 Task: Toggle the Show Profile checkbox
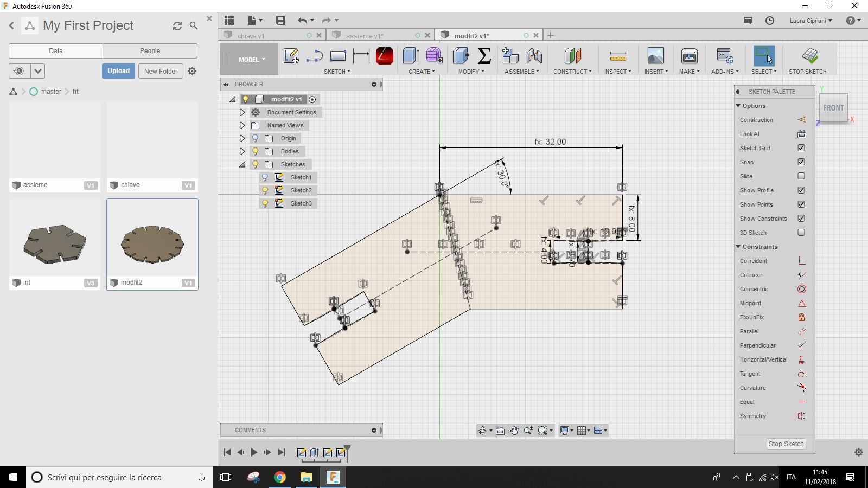point(801,190)
